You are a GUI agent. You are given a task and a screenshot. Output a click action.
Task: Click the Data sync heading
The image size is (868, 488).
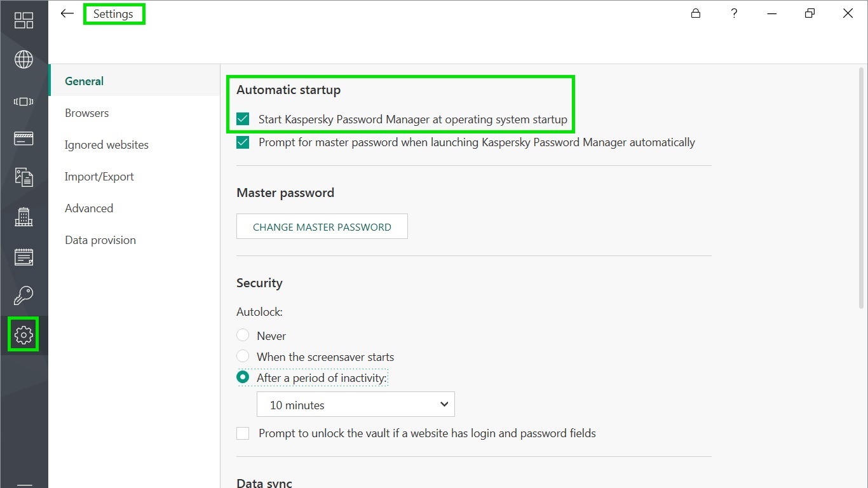pyautogui.click(x=264, y=482)
